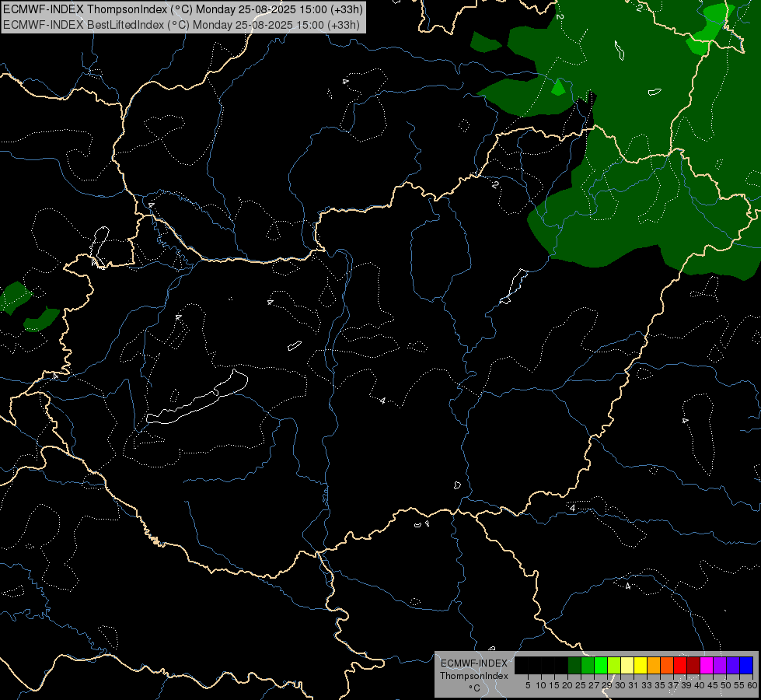Click the orange 35–37 legend swatch

click(667, 665)
